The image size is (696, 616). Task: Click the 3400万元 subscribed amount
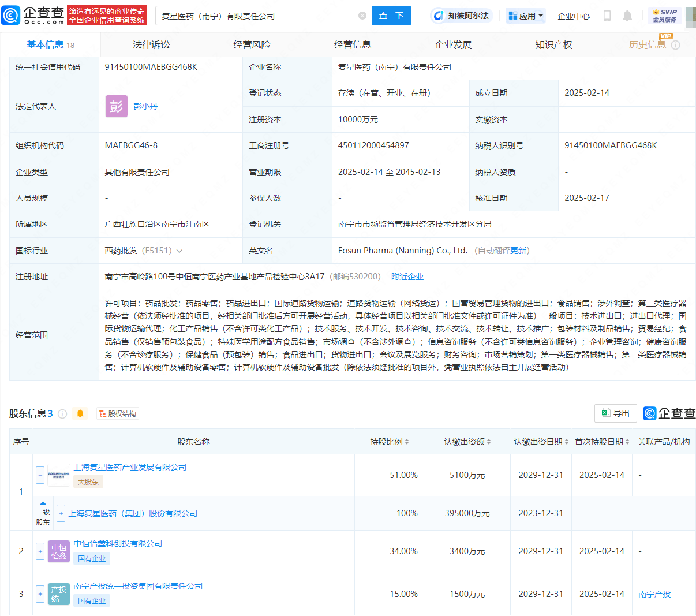tap(467, 551)
